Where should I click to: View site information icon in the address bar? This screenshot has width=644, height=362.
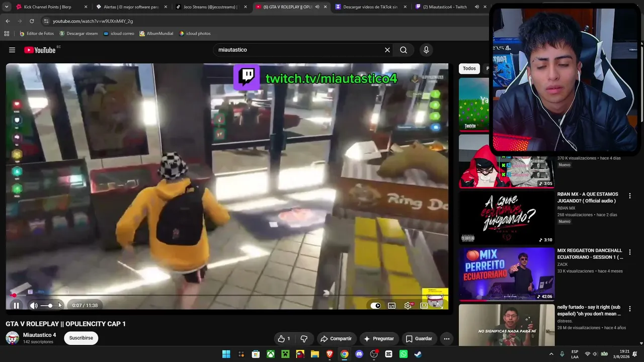[46, 21]
